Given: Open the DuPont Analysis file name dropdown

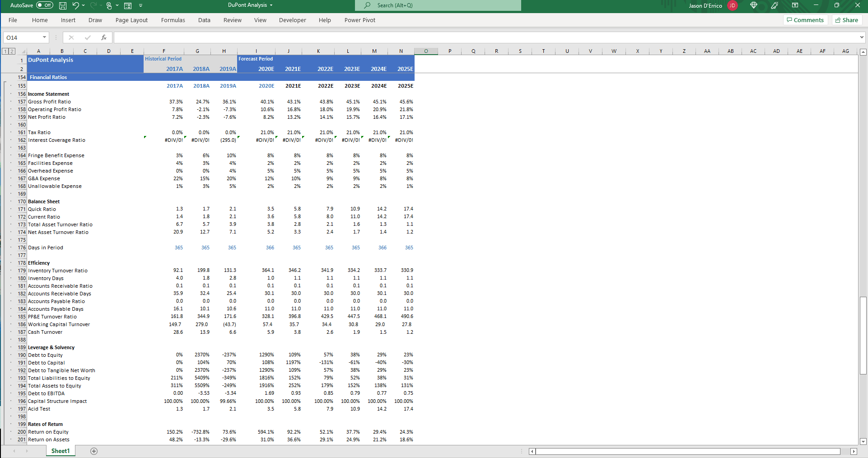Looking at the screenshot, I should 271,5.
